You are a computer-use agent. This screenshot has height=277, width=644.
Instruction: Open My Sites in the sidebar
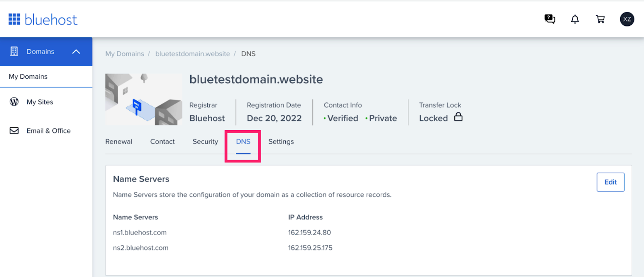[40, 102]
